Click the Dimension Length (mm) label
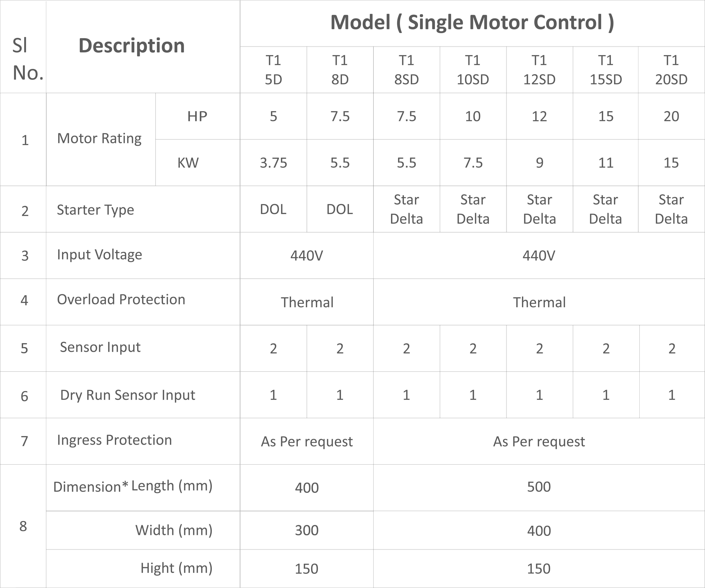This screenshot has width=705, height=588. pos(133,486)
